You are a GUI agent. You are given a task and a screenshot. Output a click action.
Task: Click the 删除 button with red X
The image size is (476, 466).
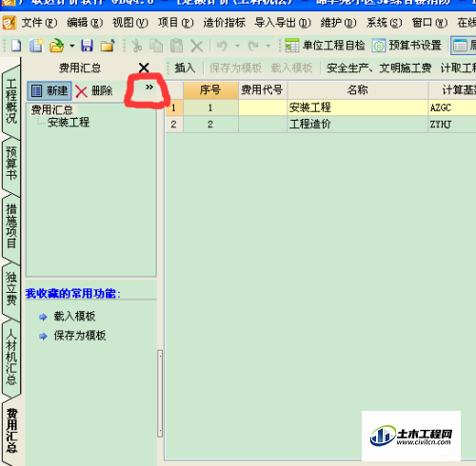tap(94, 91)
